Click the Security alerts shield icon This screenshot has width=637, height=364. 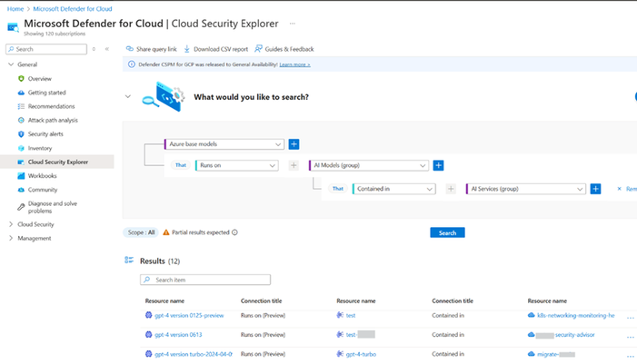coord(21,134)
